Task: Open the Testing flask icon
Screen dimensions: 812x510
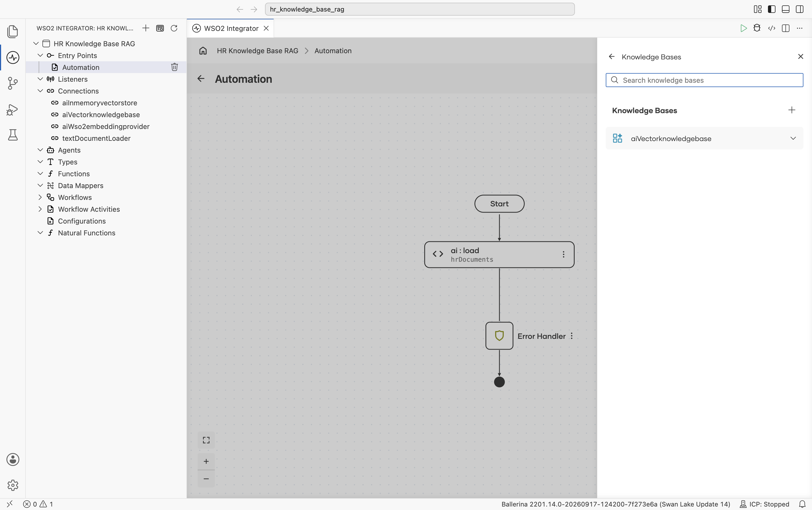Action: [13, 135]
